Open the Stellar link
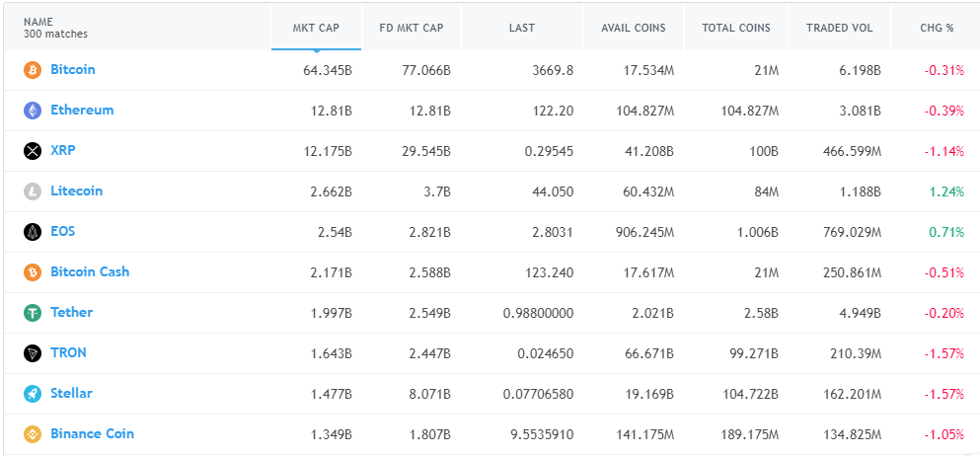The image size is (980, 456). (x=71, y=394)
